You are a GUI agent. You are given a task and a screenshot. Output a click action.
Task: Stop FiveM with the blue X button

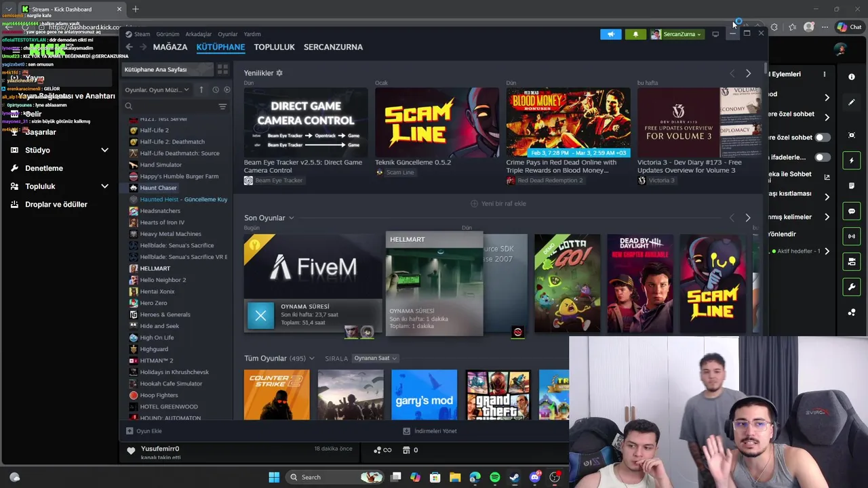point(260,316)
